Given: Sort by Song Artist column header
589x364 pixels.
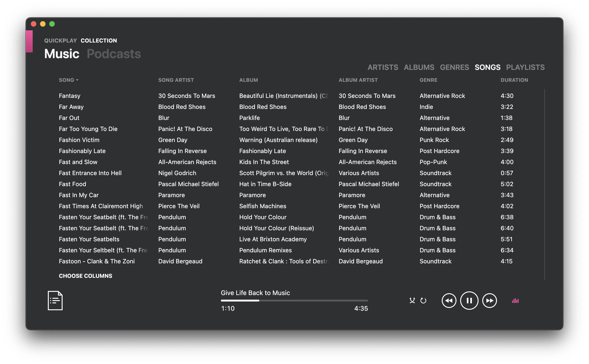Looking at the screenshot, I should pos(176,80).
